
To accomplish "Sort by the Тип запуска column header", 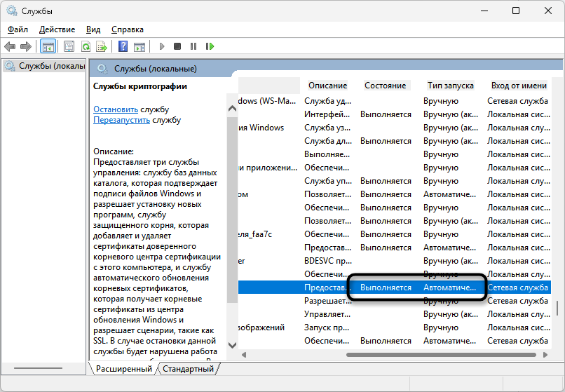I will point(451,86).
